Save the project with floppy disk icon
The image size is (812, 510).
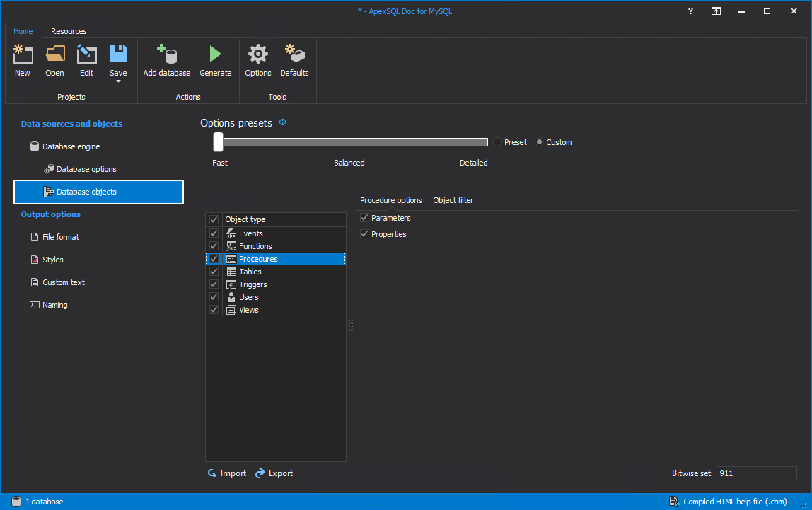119,54
